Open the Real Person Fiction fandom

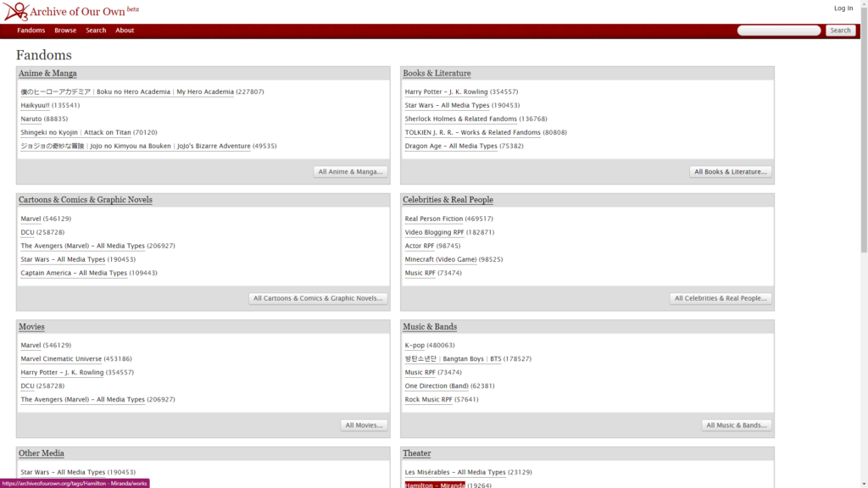point(433,219)
